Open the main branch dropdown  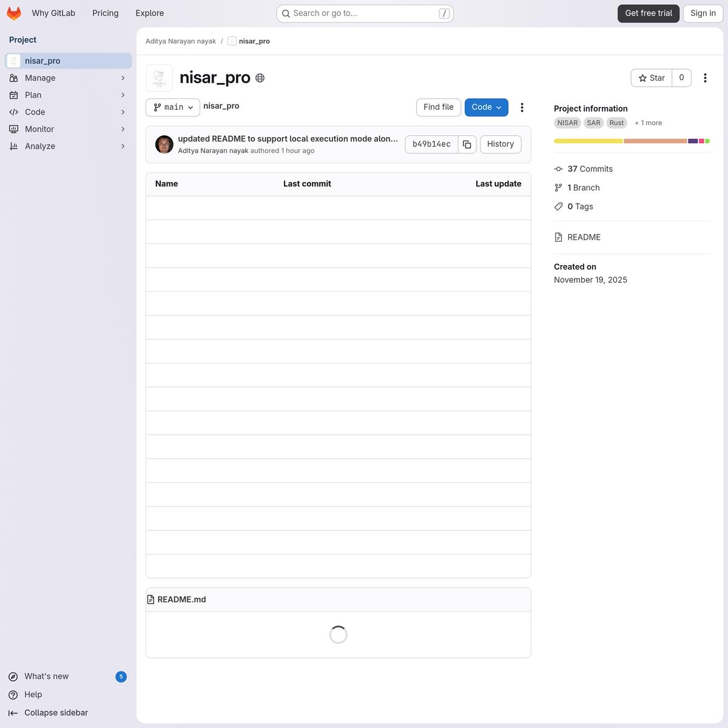[173, 107]
